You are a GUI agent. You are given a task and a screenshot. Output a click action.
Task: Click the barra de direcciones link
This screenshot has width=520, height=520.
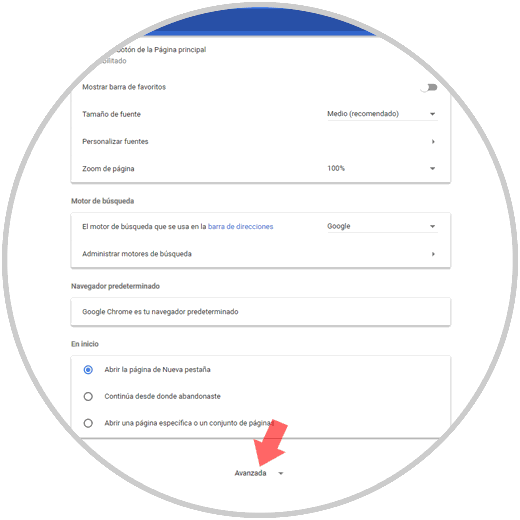coord(240,227)
